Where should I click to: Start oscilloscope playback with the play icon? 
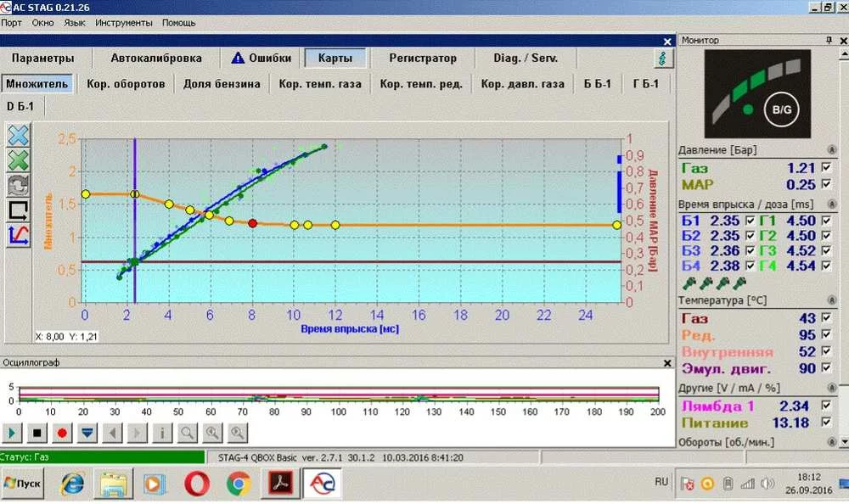[x=13, y=433]
